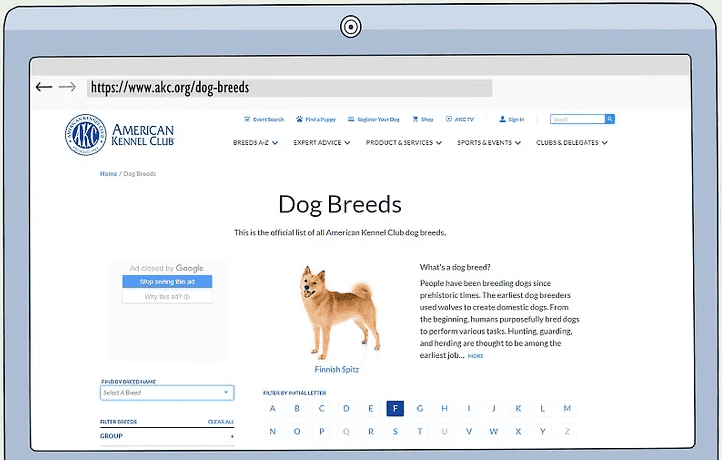Filter breeds by letter S
Viewport: 722px width, 460px height.
tap(395, 431)
